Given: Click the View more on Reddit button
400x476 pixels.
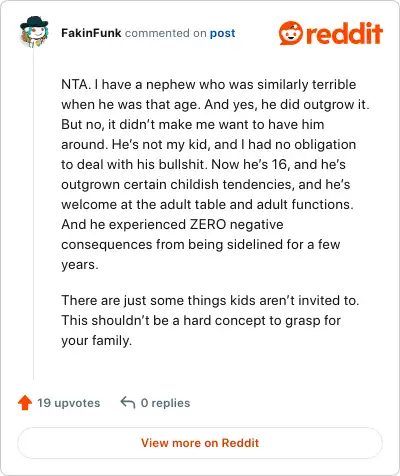Looking at the screenshot, I should click(200, 443).
